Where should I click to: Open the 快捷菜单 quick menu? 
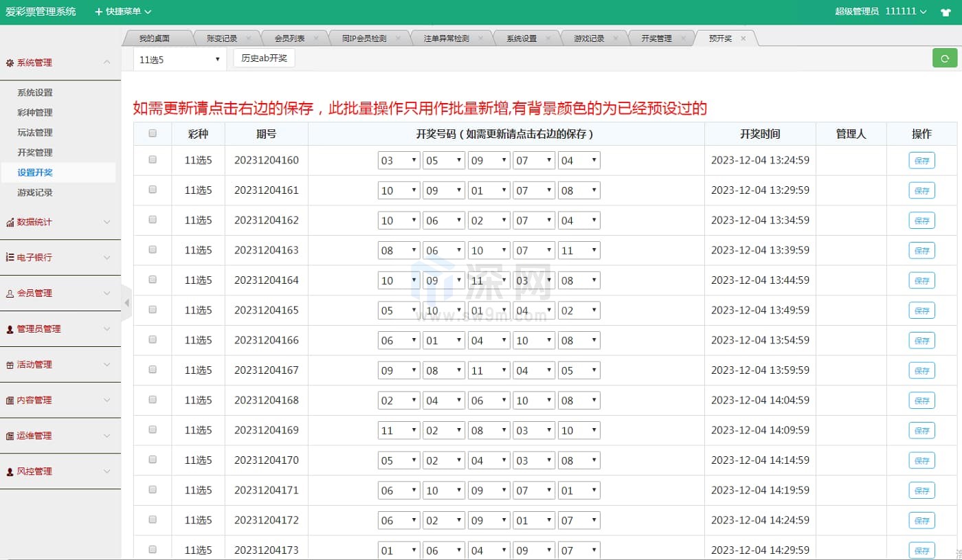[123, 12]
